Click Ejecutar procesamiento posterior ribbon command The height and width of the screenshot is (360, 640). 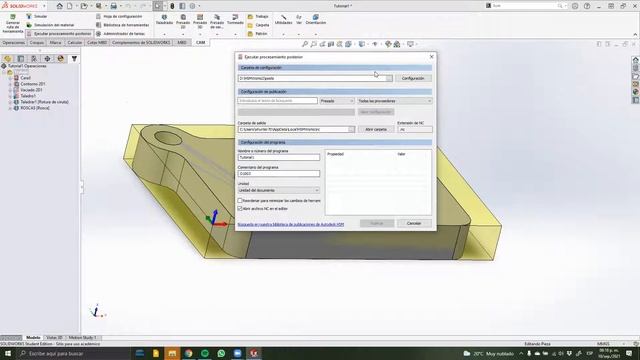tap(59, 34)
